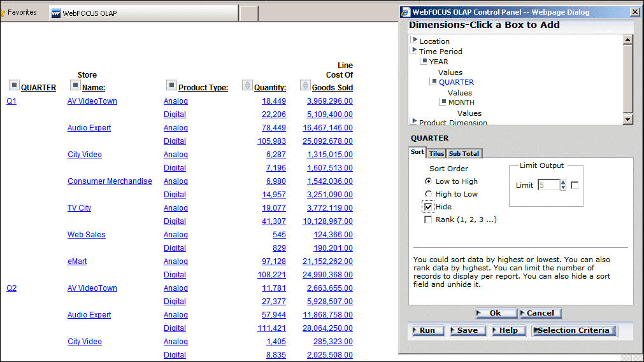
Task: Click Values under YEAR in tree
Action: 450,73
